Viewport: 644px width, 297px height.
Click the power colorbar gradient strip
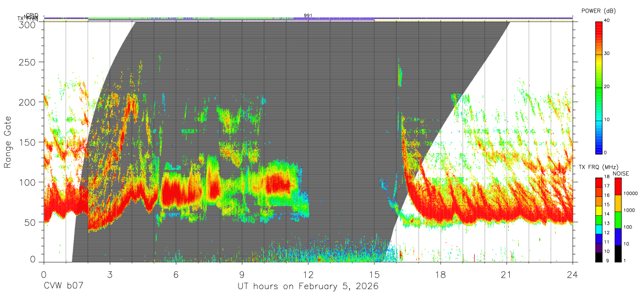pyautogui.click(x=599, y=87)
